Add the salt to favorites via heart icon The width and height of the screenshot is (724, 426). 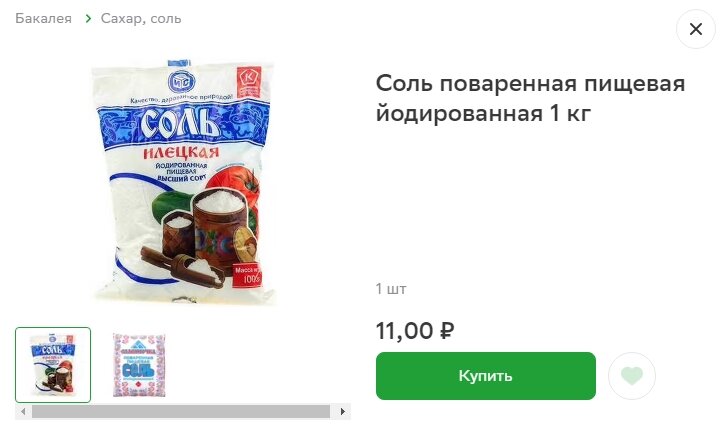click(632, 376)
